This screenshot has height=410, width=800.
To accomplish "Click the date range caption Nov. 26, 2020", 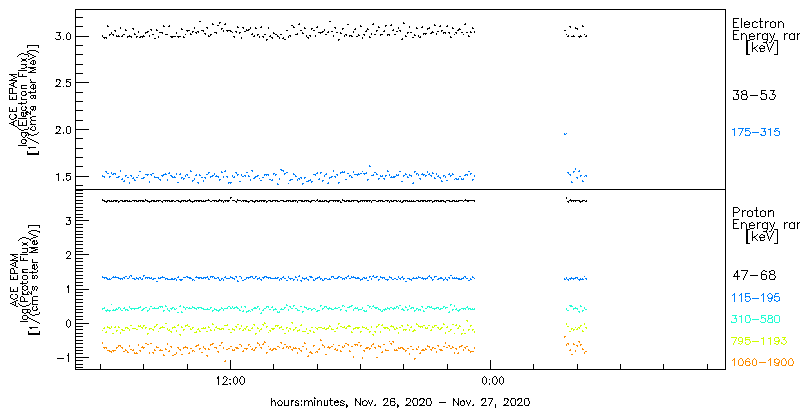I will pos(391,402).
